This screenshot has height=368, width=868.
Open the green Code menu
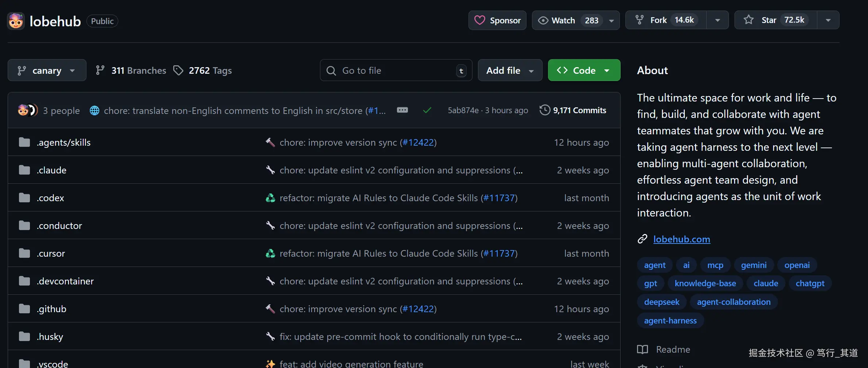584,70
